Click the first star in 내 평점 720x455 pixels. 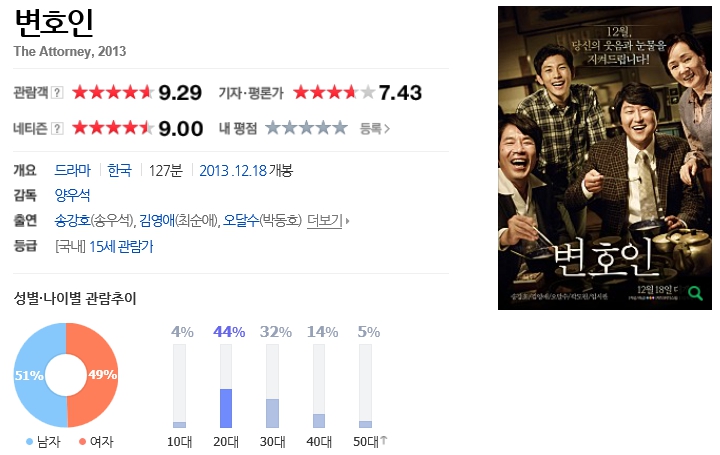[x=273, y=128]
